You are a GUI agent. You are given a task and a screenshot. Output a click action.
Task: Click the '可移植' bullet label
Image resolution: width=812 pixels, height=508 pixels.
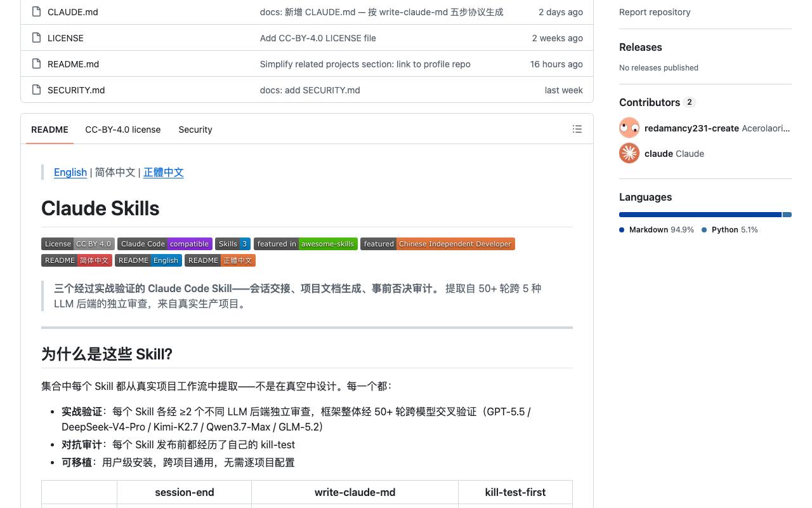click(x=77, y=462)
